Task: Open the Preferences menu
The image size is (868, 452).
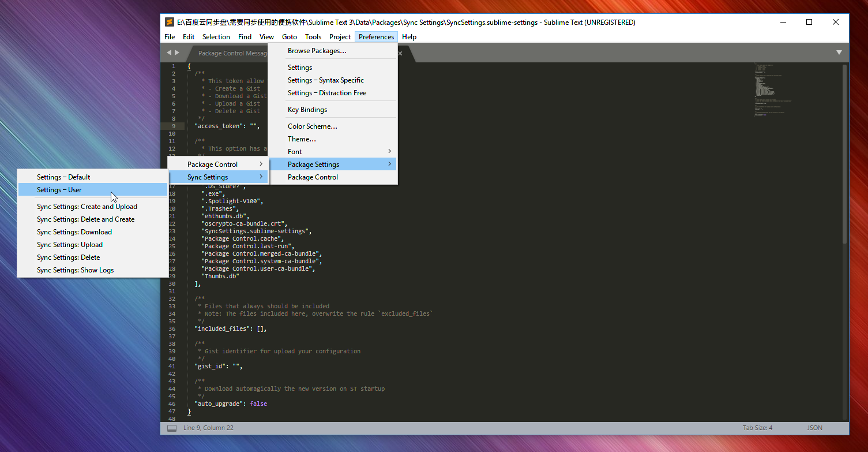Action: tap(376, 36)
